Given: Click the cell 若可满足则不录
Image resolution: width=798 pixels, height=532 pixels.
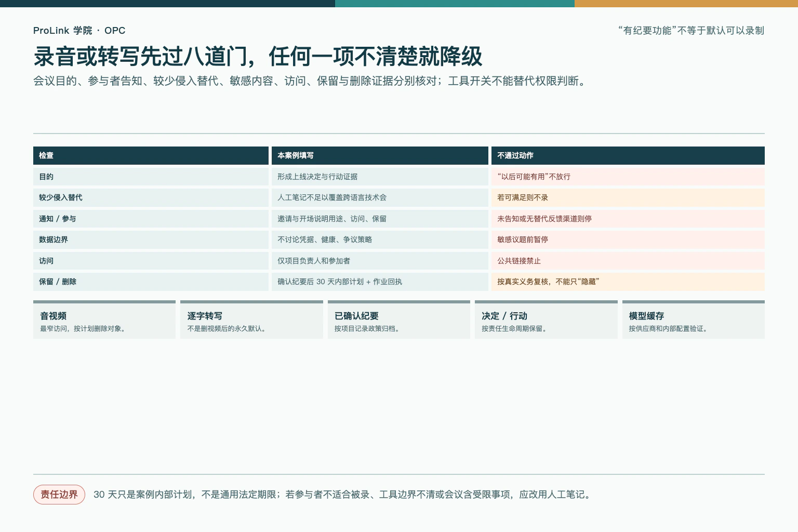Looking at the screenshot, I should (x=628, y=197).
